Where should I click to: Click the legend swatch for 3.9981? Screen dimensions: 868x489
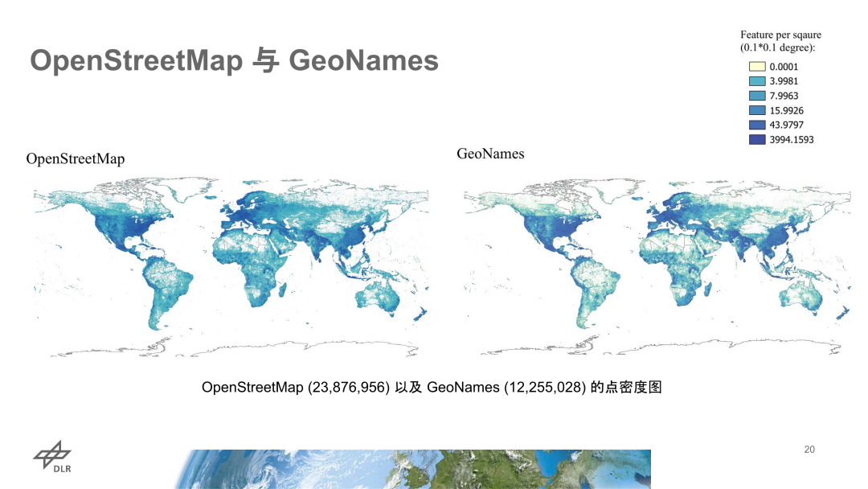[x=757, y=81]
